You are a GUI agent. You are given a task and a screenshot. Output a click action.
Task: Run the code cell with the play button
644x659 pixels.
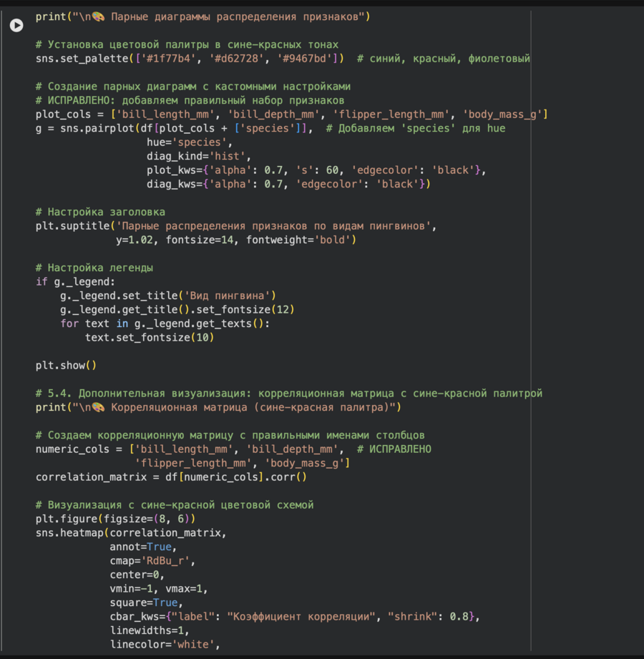coord(16,26)
